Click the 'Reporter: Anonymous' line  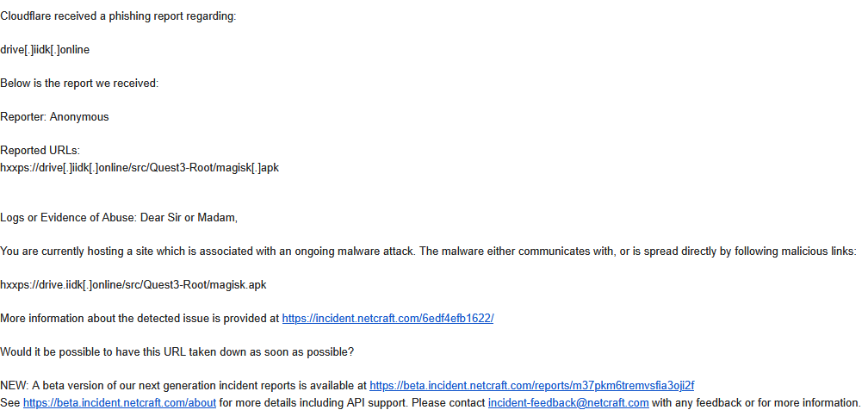[x=54, y=117]
